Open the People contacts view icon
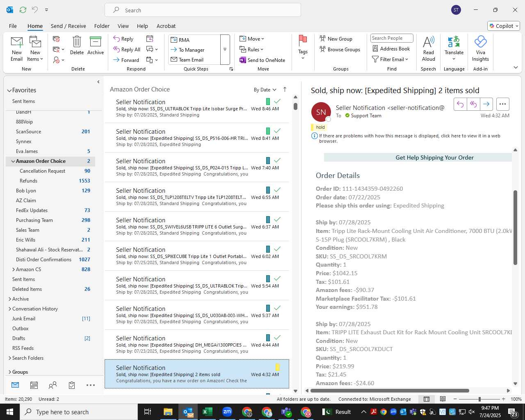Screen dimensions: 525x420 tap(52, 385)
